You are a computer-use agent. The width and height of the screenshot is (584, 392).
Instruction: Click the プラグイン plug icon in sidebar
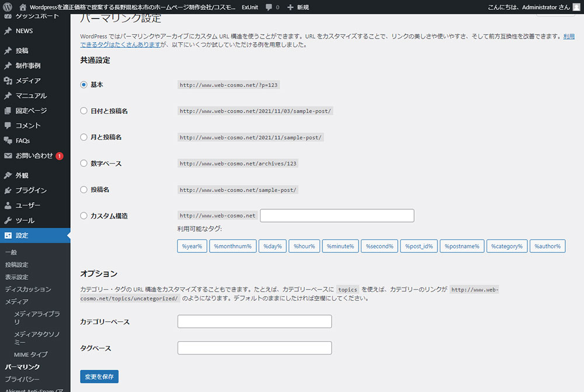[x=8, y=190]
